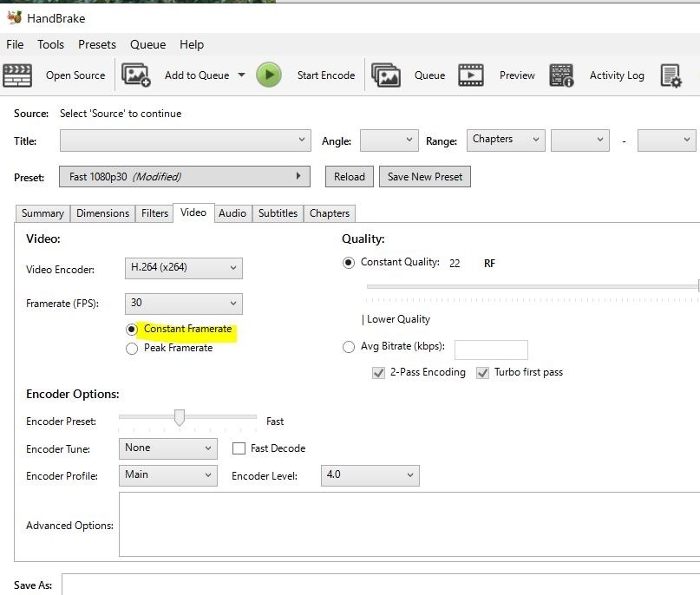
Task: Click the Add to Queue image icon
Action: click(136, 75)
